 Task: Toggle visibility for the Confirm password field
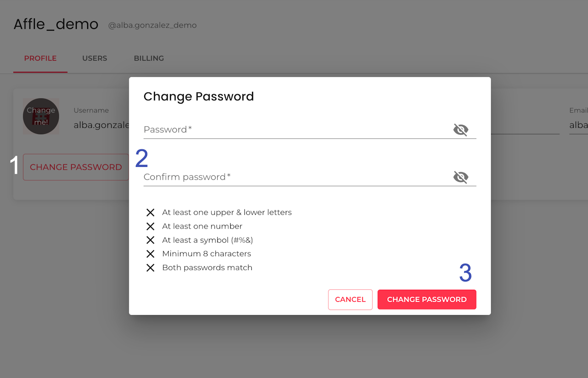(x=460, y=177)
